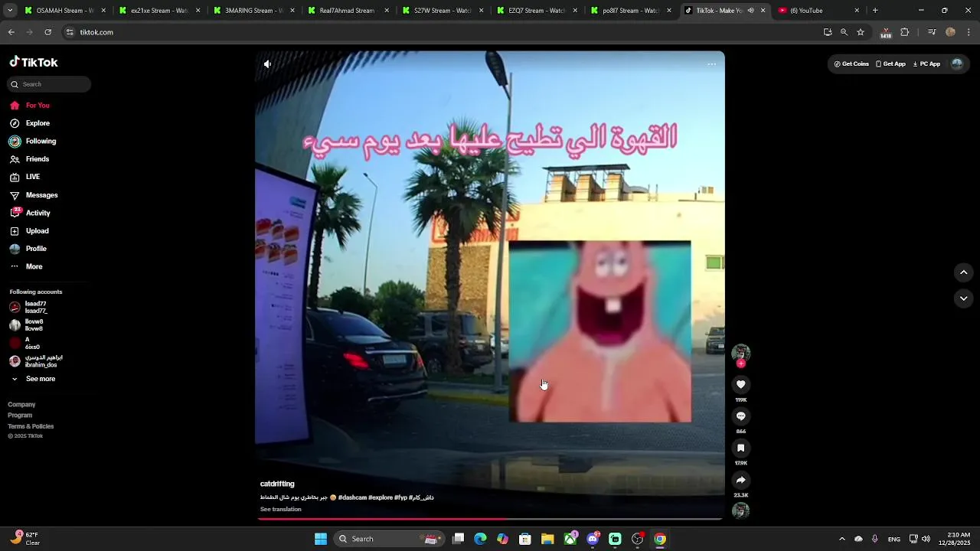The height and width of the screenshot is (551, 980).
Task: Click the Get Coins button
Action: [x=851, y=64]
